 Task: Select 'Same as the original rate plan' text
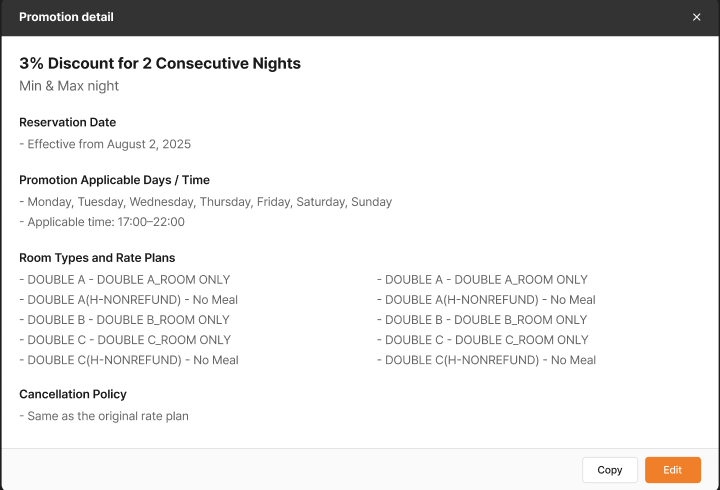point(104,416)
